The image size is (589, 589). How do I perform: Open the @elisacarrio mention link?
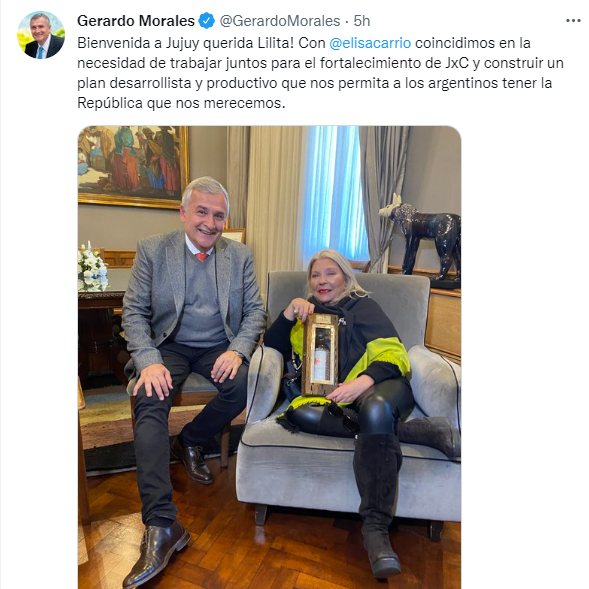tap(370, 43)
